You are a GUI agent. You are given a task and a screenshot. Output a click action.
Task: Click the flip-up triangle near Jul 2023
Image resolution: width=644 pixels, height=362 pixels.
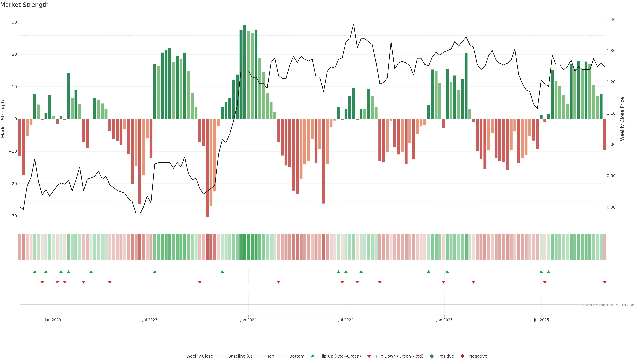tap(155, 272)
